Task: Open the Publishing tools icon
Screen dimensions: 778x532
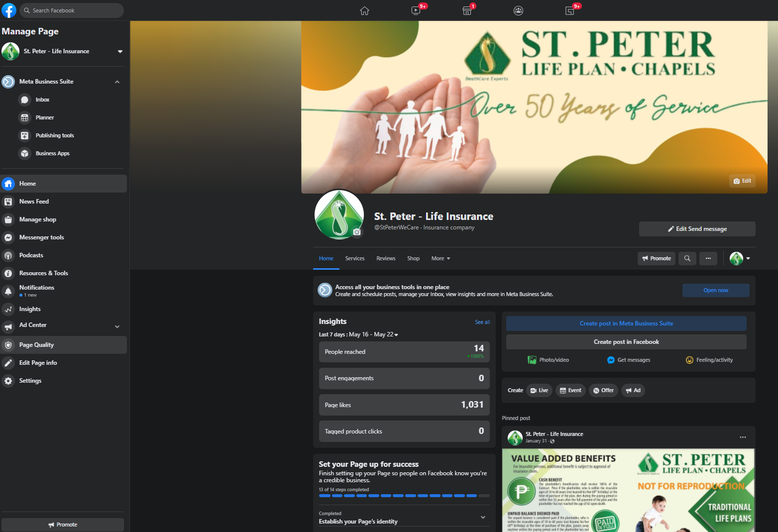Action: pyautogui.click(x=24, y=136)
